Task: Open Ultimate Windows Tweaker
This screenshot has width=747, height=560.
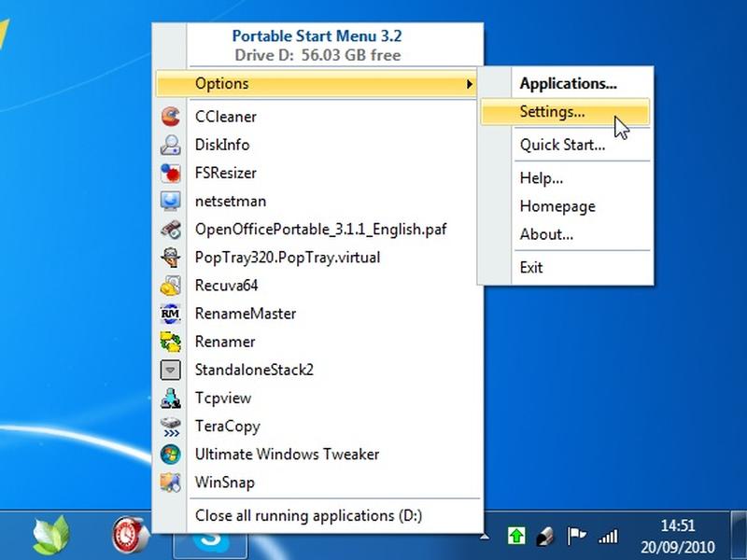Action: pyautogui.click(x=287, y=455)
